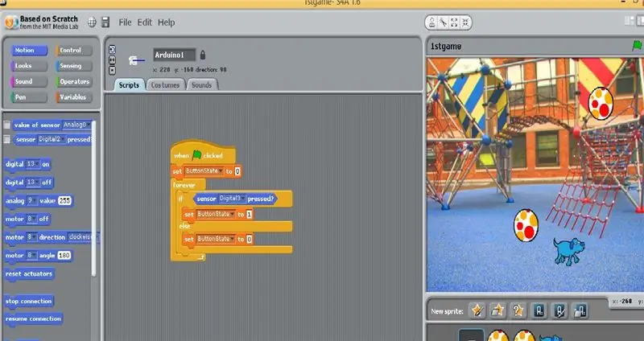Image resolution: width=644 pixels, height=341 pixels.
Task: Click the green flag in the hat block
Action: pyautogui.click(x=197, y=154)
